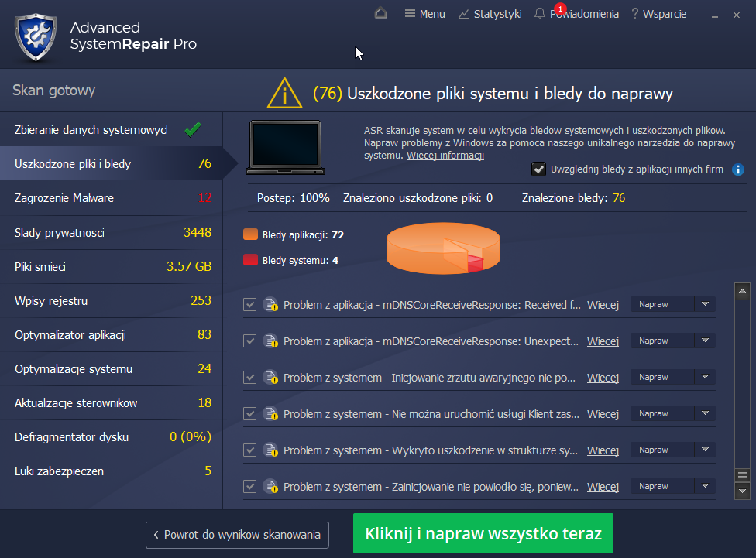The width and height of the screenshot is (756, 558).
Task: Click Wiecej link for Inicjowanie zrzutu awaryjnego row
Action: click(x=603, y=378)
